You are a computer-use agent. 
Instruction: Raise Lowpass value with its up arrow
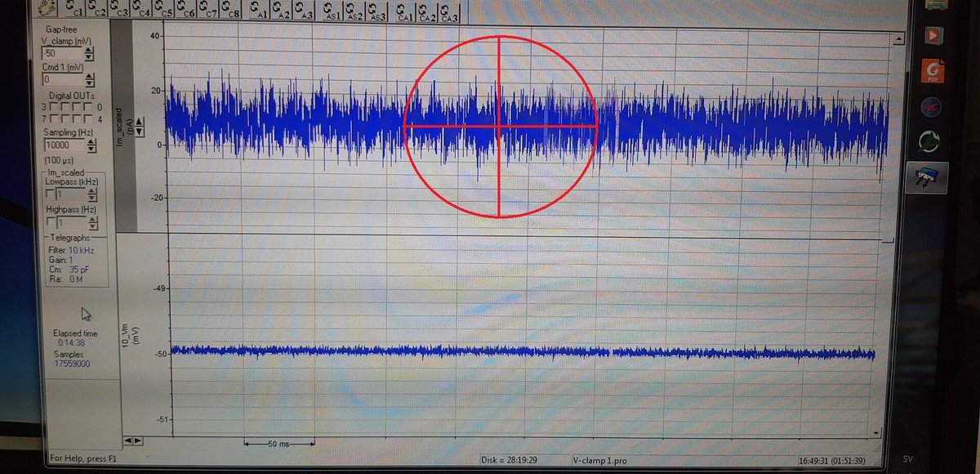(92, 190)
